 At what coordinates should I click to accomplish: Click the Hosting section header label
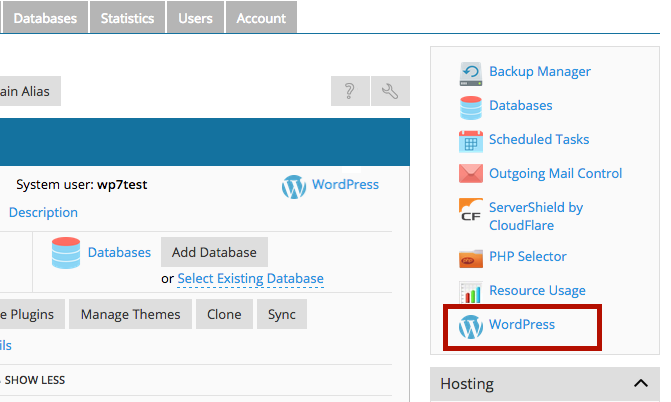pyautogui.click(x=467, y=384)
